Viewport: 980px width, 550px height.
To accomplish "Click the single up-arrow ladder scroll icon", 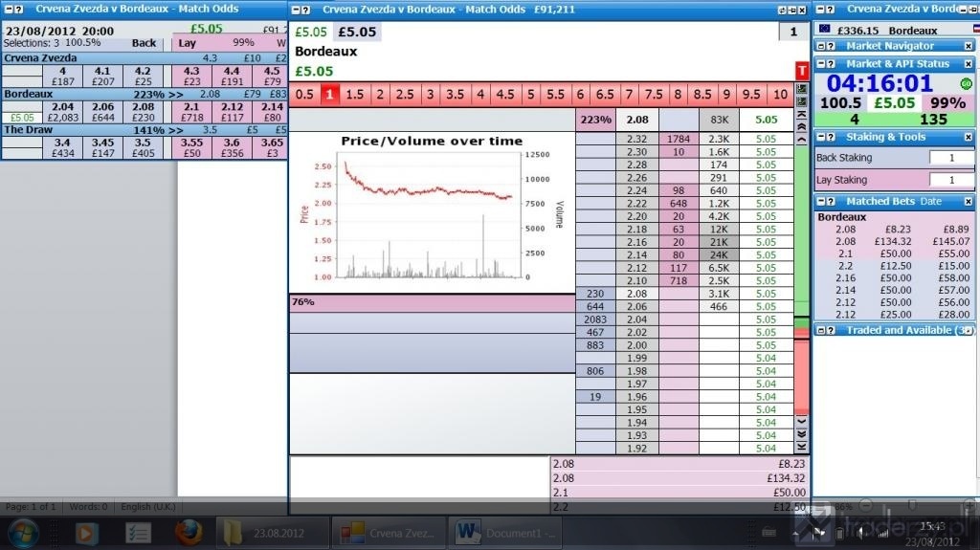I will pyautogui.click(x=802, y=140).
